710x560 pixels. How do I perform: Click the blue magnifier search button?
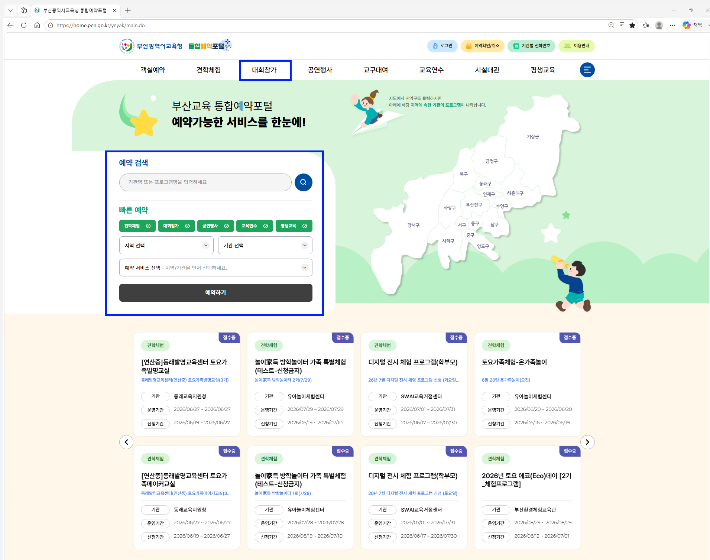point(303,182)
